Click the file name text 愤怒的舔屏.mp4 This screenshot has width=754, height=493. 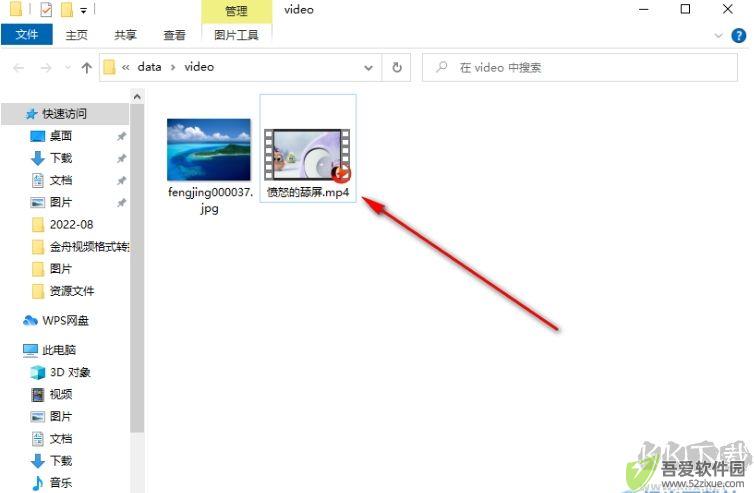point(308,192)
